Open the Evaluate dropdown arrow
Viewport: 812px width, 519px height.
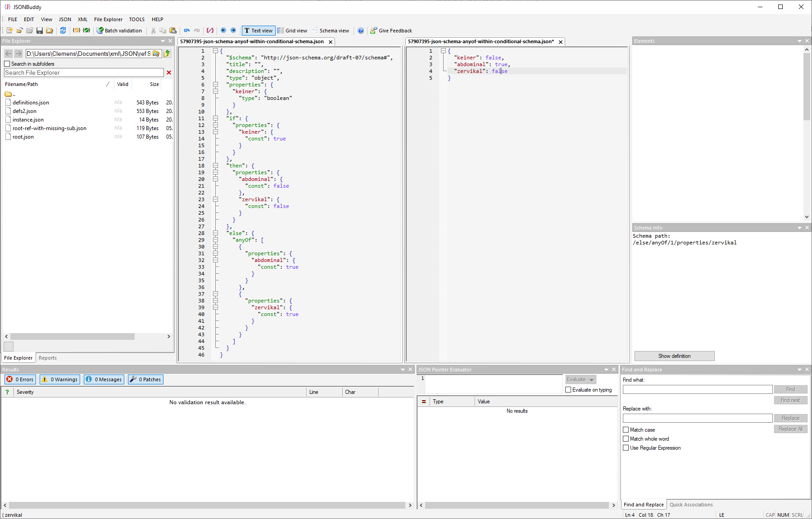click(x=592, y=380)
